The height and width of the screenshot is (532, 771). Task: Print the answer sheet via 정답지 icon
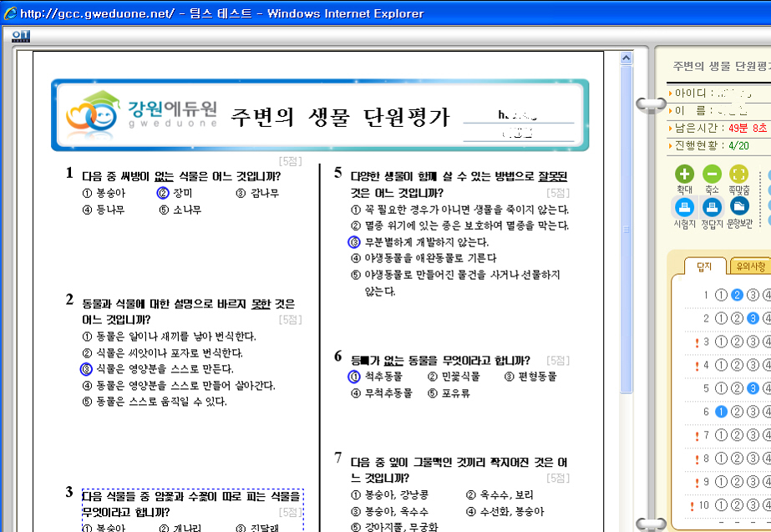[x=712, y=207]
